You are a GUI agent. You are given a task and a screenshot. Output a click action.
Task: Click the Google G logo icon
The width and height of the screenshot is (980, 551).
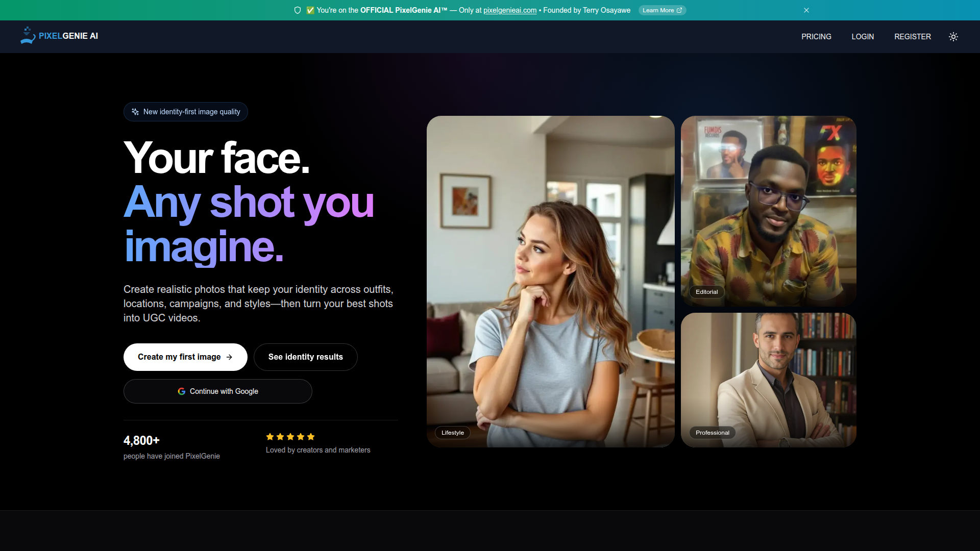tap(182, 391)
